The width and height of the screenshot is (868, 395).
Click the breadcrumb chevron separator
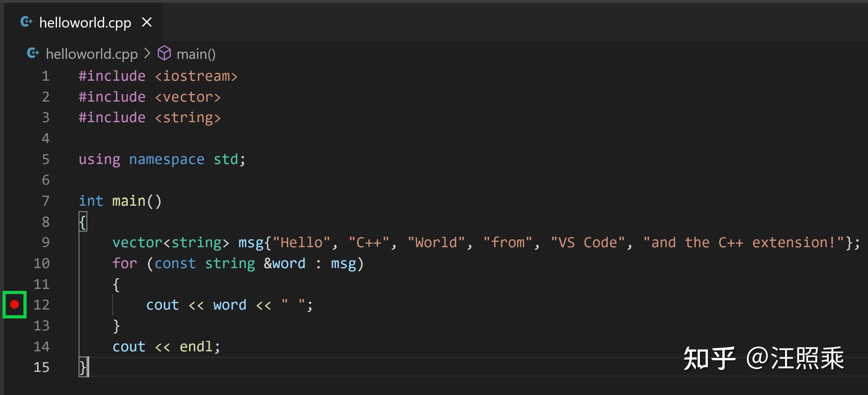coord(147,53)
